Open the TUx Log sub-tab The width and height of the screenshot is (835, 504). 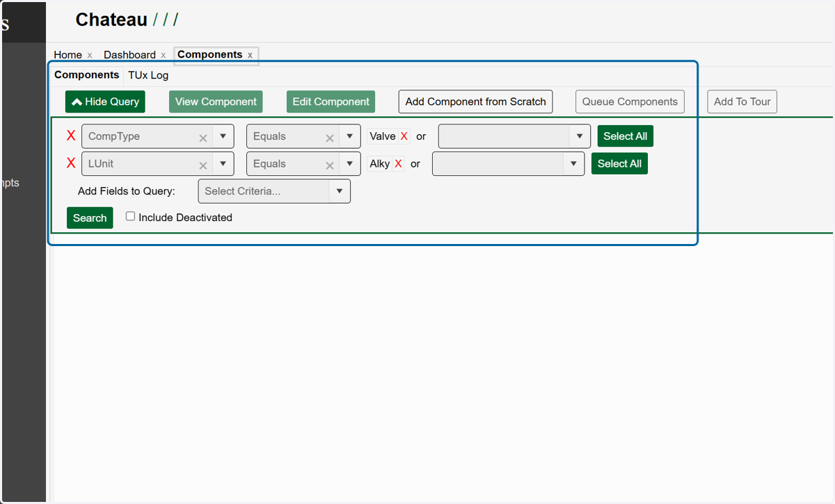coord(148,75)
